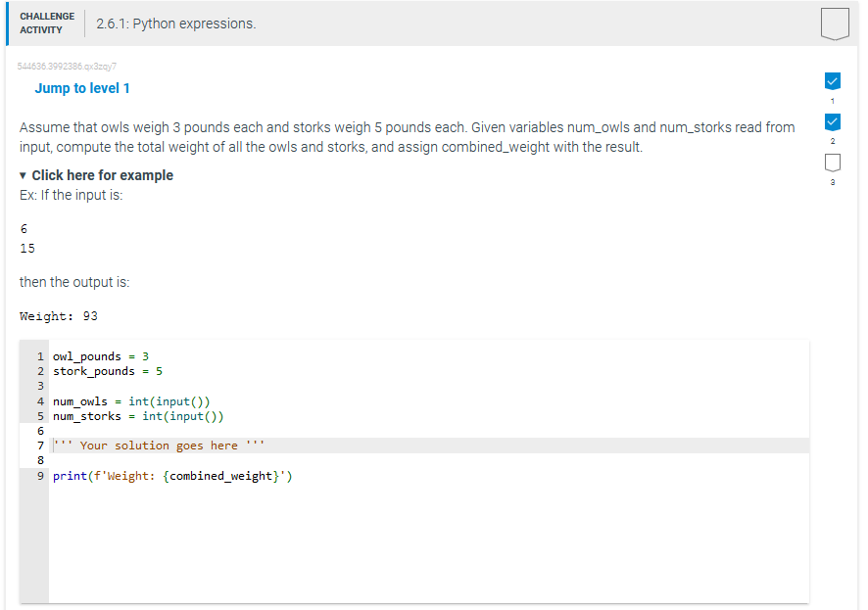Select combined_weight inside the print statement
The image size is (868, 610).
pos(223,476)
